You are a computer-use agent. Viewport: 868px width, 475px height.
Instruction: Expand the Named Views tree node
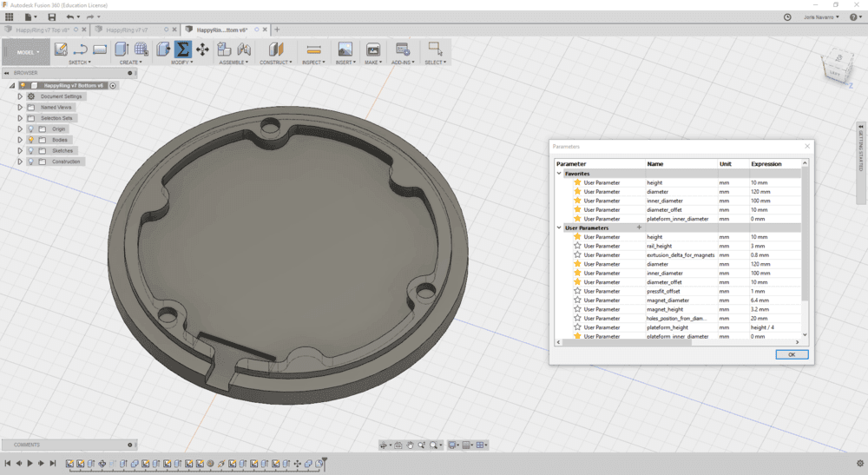coord(20,108)
